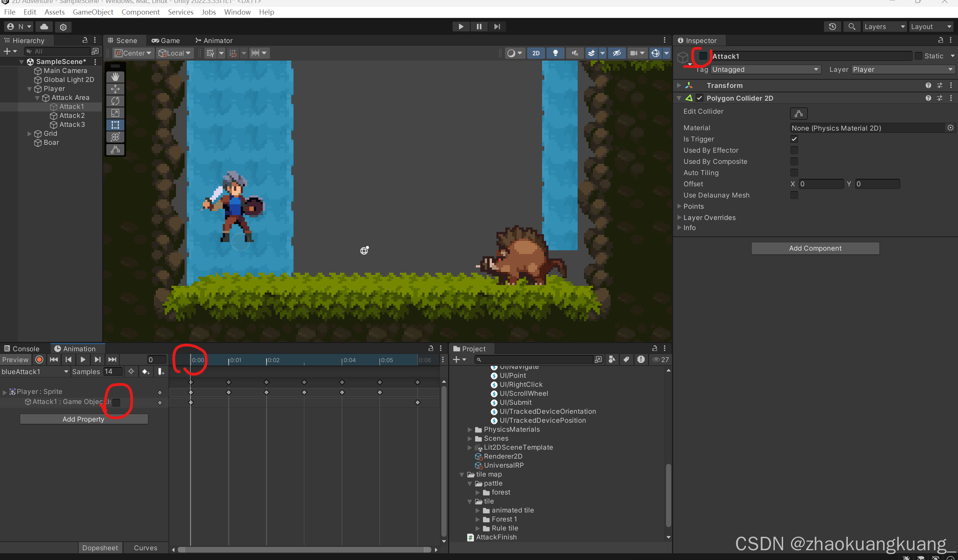Viewport: 958px width, 560px height.
Task: Open Undo History clock icon
Action: (833, 27)
